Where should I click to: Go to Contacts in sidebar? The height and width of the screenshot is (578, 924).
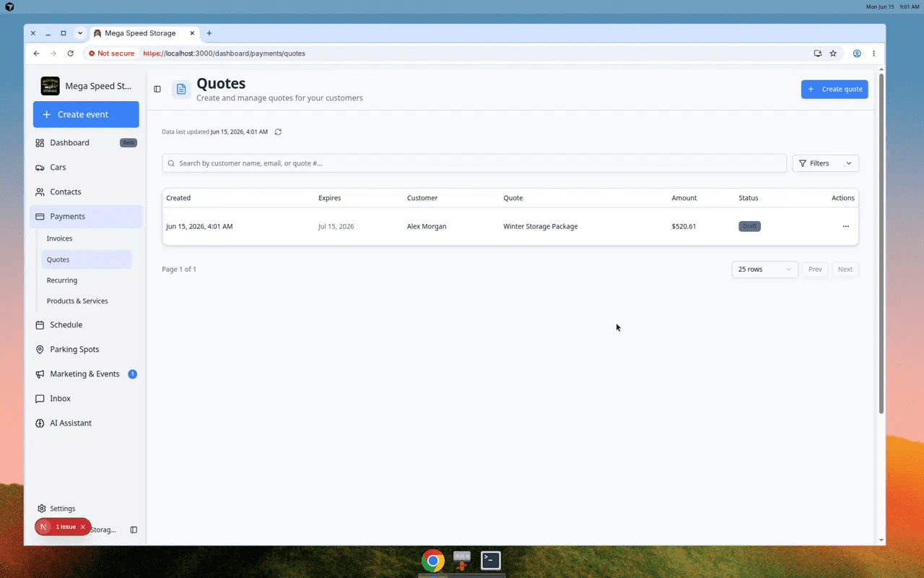(x=86, y=192)
